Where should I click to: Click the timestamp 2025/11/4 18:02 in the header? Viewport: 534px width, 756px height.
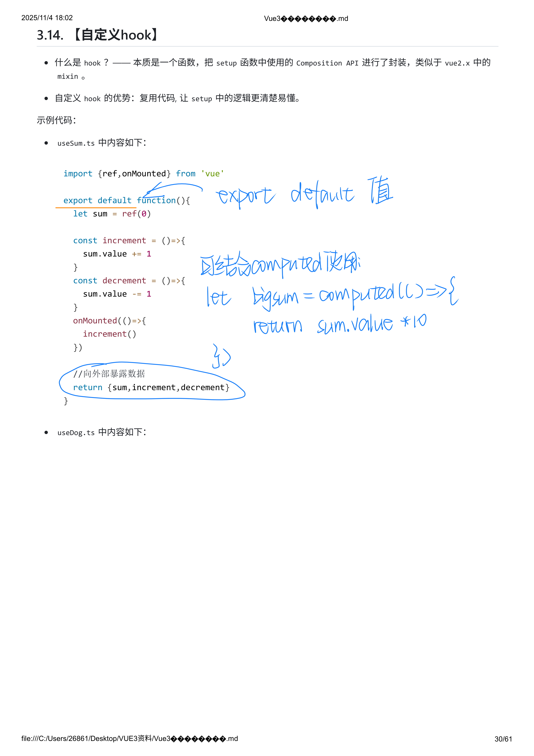click(47, 18)
